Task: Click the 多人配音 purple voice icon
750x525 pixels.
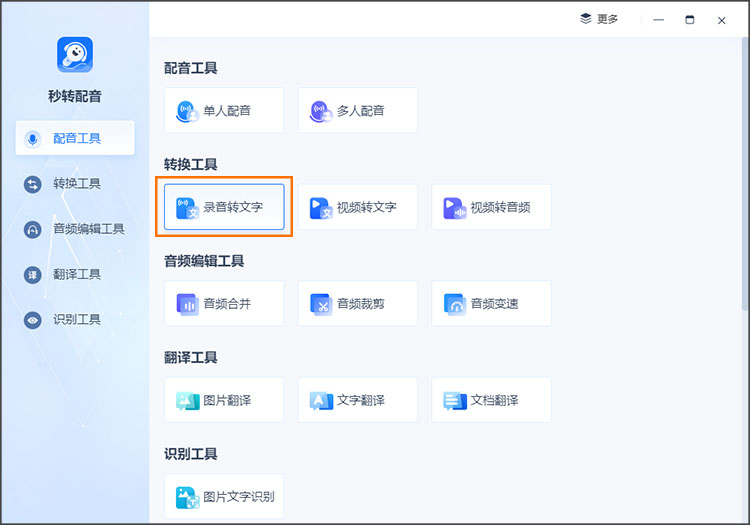Action: pyautogui.click(x=321, y=111)
